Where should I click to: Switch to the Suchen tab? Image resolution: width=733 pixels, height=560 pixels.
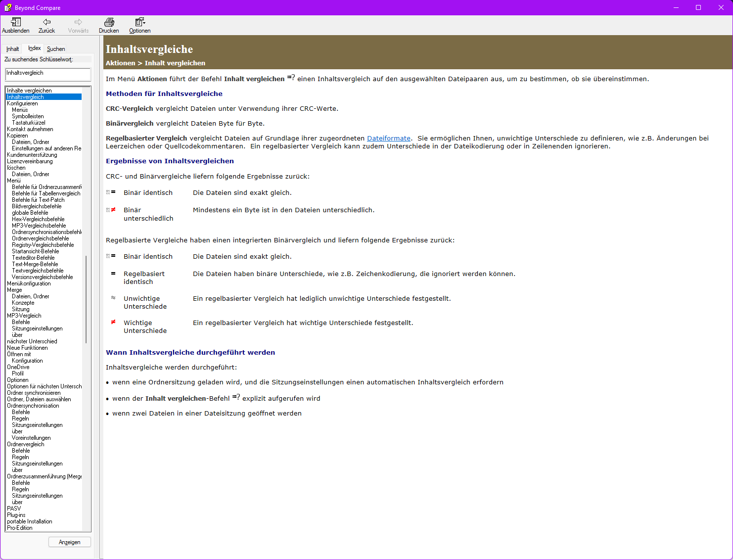[x=56, y=49]
